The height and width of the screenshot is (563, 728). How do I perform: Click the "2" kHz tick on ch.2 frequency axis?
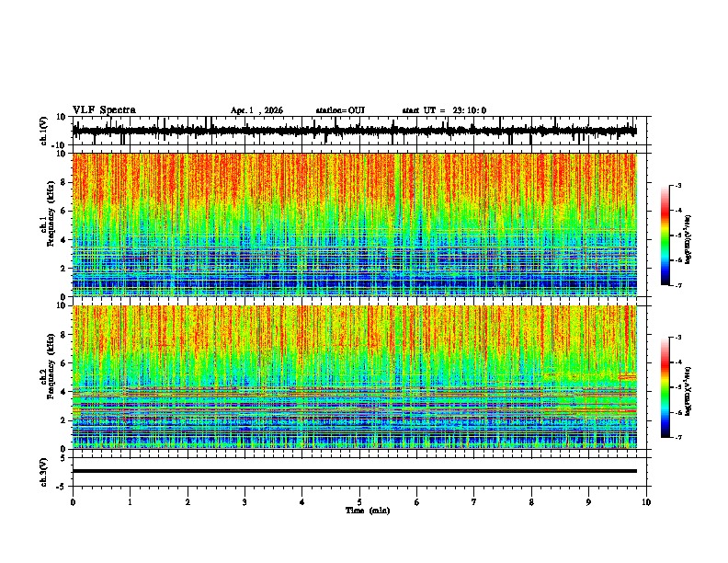pos(64,420)
